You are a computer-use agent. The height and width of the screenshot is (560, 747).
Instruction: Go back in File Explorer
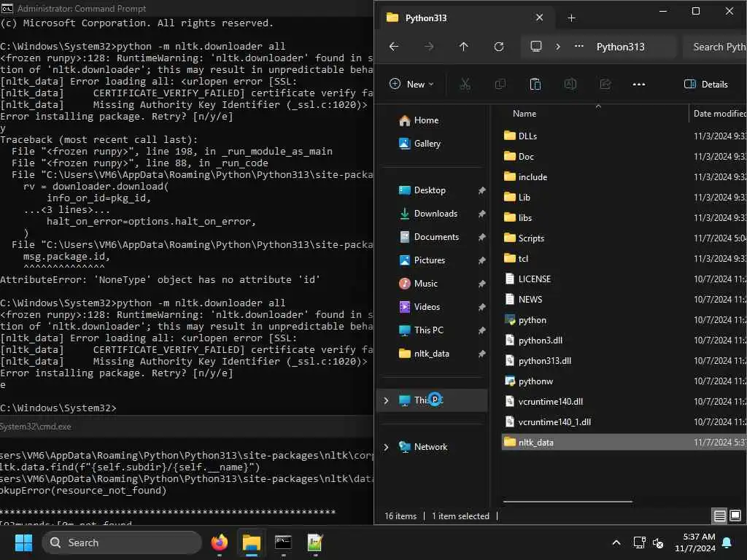(x=394, y=47)
